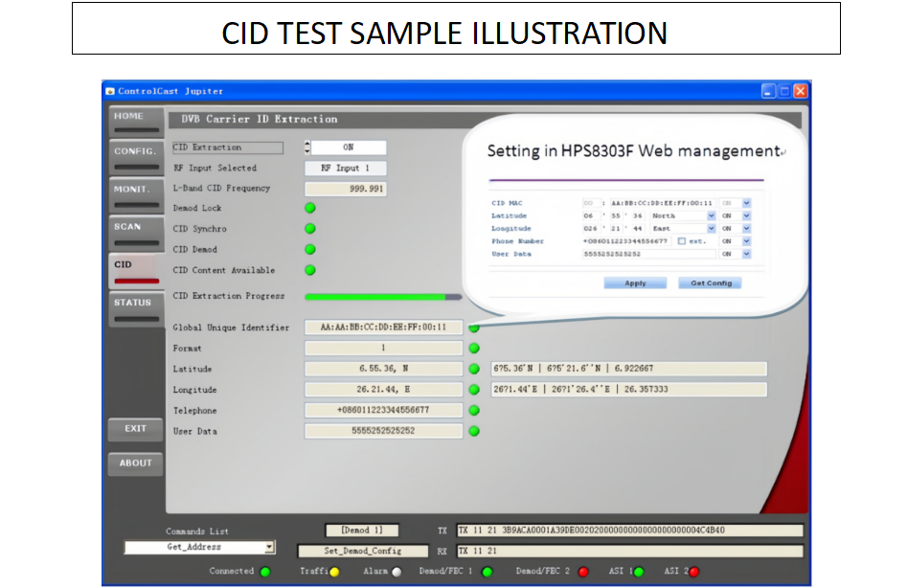Screen dimensions: 907x588
Task: Click the Demod/FEC 2 red light
Action: tap(583, 572)
